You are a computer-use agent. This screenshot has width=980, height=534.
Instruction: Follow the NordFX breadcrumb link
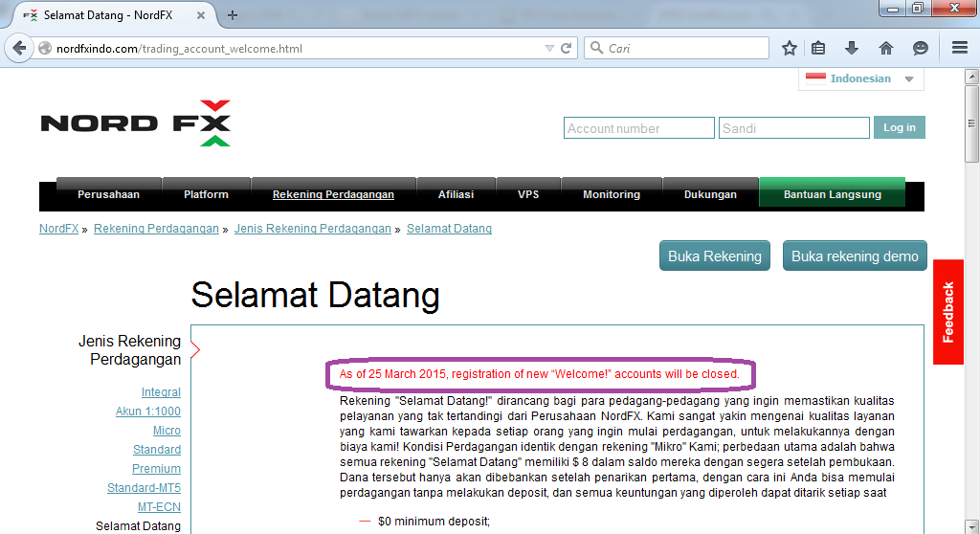[x=58, y=229]
